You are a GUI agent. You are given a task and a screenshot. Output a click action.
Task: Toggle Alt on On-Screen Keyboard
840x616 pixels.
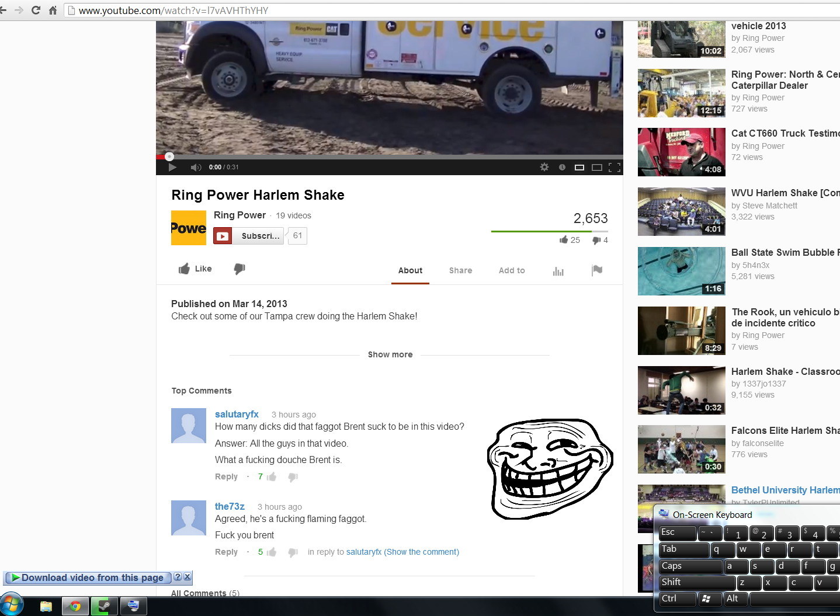coord(736,598)
